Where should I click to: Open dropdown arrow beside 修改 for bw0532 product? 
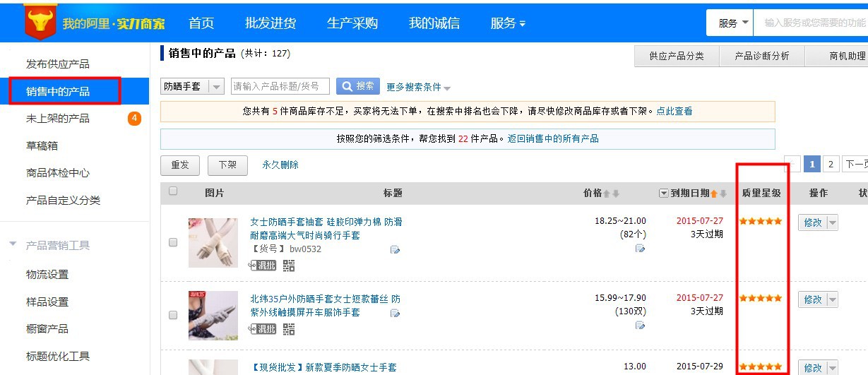[x=832, y=222]
